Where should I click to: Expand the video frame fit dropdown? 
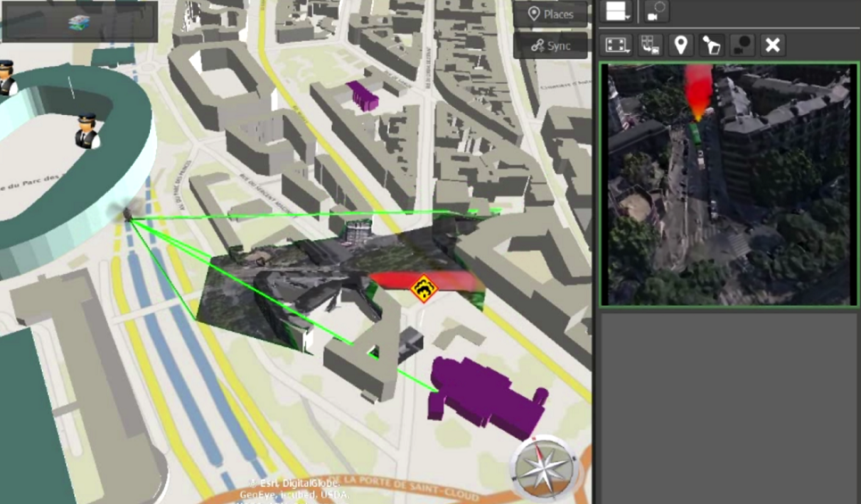pyautogui.click(x=617, y=45)
